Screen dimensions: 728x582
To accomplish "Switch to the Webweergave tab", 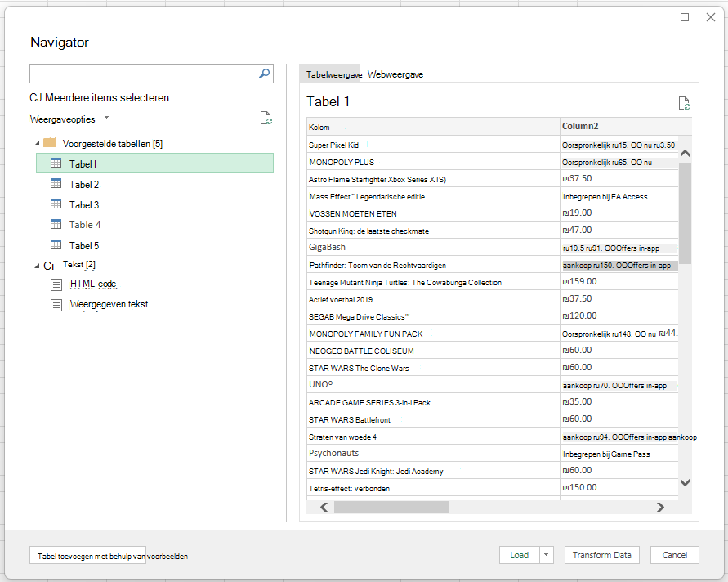I will (x=395, y=74).
